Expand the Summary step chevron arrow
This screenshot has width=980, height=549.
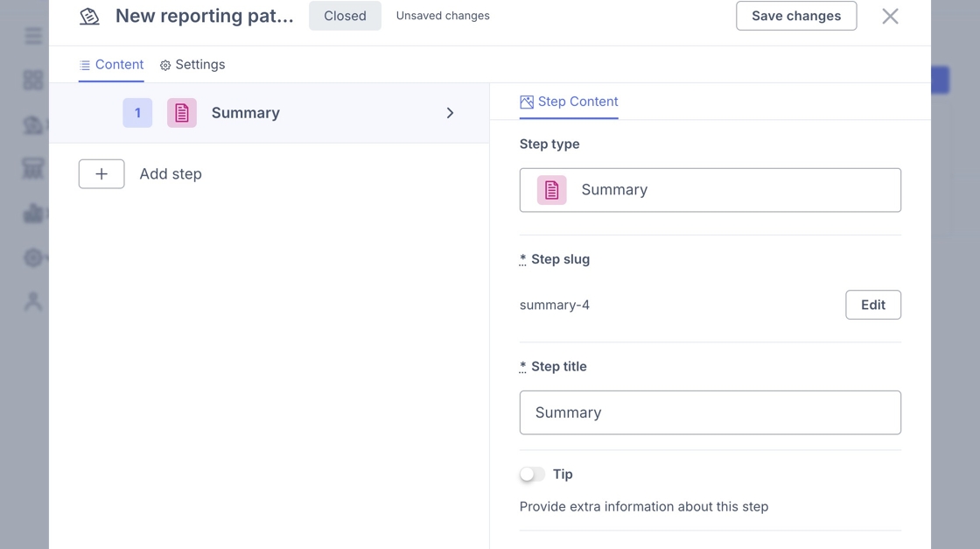point(450,113)
